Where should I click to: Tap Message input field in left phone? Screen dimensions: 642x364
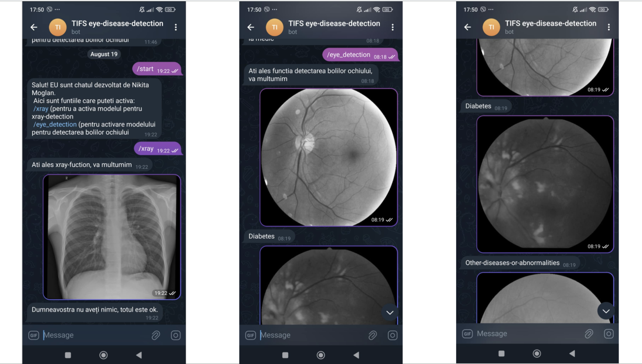point(94,335)
